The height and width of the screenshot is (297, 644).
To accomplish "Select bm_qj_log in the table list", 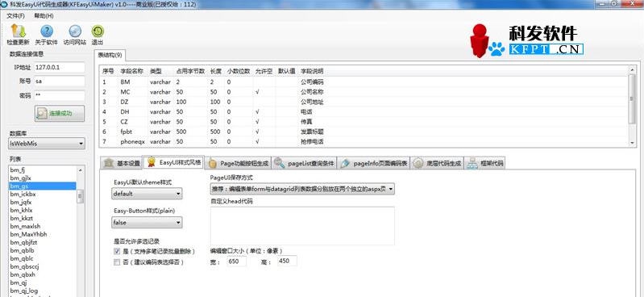I will point(42,291).
